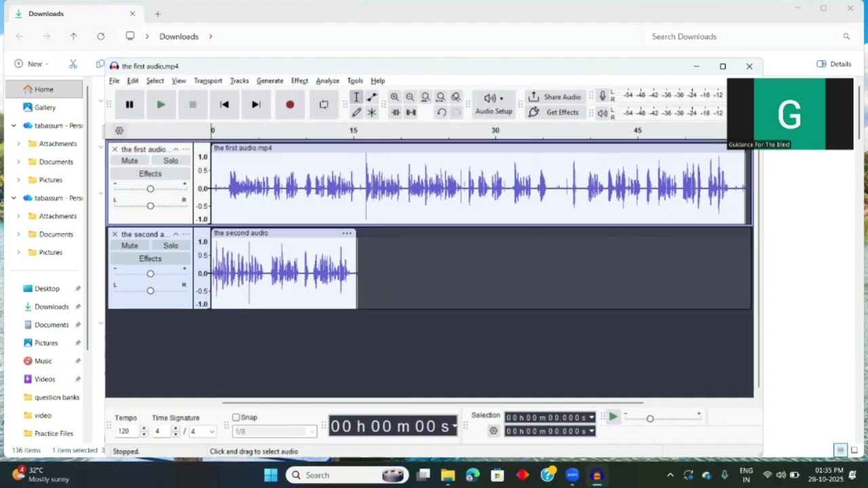Silence the audio selection
This screenshot has width=868, height=488.
coord(411,113)
